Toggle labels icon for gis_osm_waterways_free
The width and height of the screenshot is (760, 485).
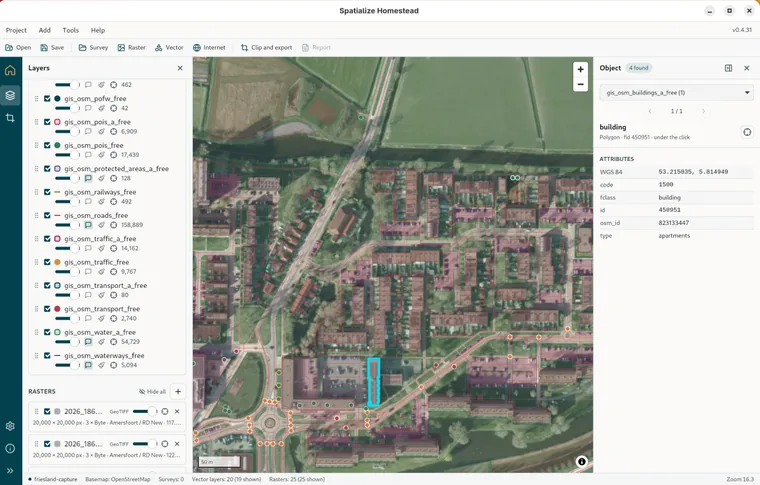tap(88, 365)
